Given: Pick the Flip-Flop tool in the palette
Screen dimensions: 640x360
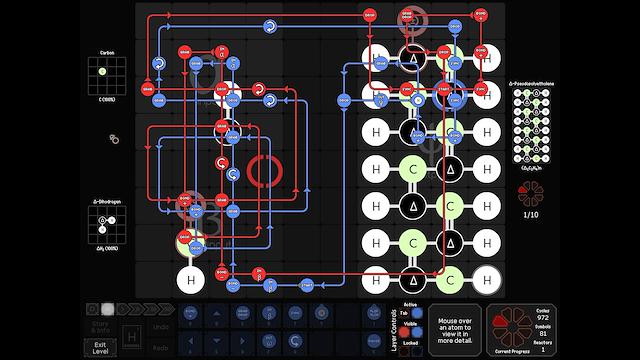Looking at the screenshot, I should [x=373, y=314].
